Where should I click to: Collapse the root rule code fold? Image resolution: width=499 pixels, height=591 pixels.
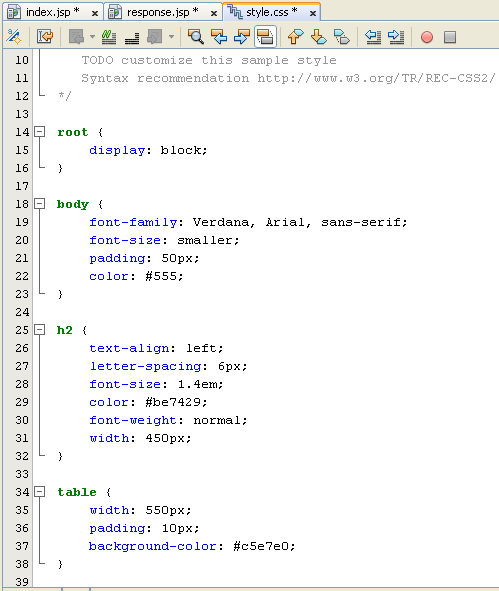click(x=39, y=132)
